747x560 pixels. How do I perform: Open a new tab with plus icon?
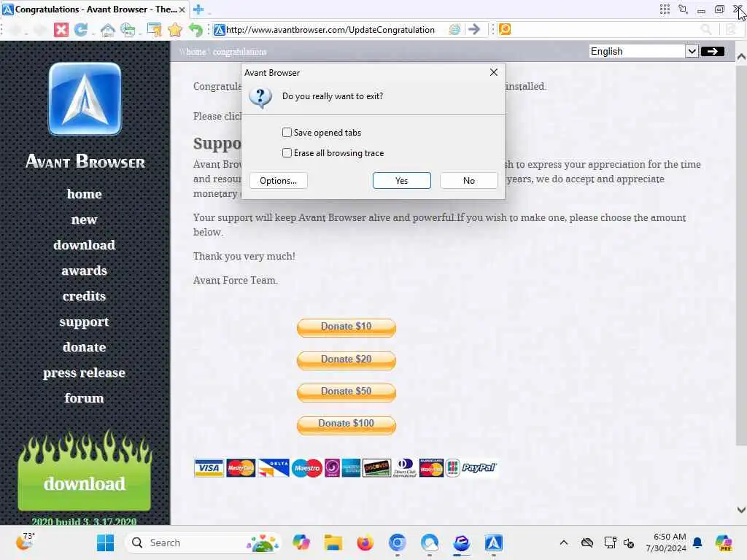point(198,9)
